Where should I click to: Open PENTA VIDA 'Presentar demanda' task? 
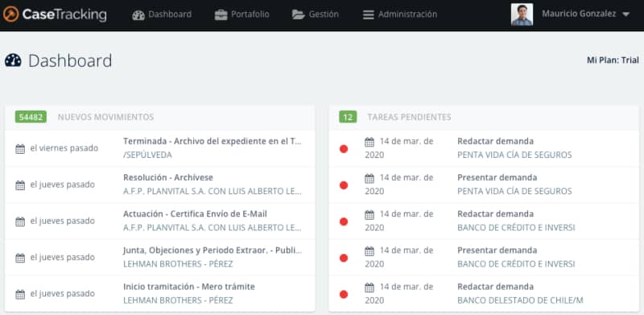tap(497, 178)
